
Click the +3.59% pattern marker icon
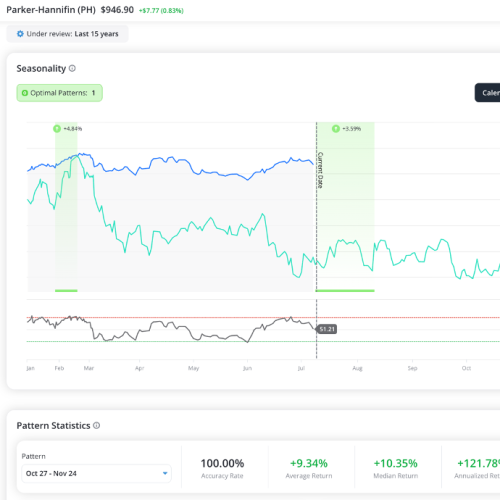336,129
